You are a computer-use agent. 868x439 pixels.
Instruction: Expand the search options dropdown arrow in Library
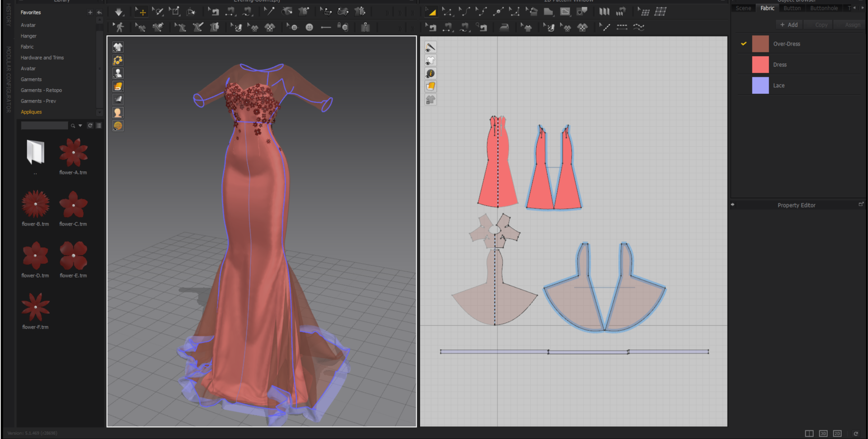(x=80, y=126)
